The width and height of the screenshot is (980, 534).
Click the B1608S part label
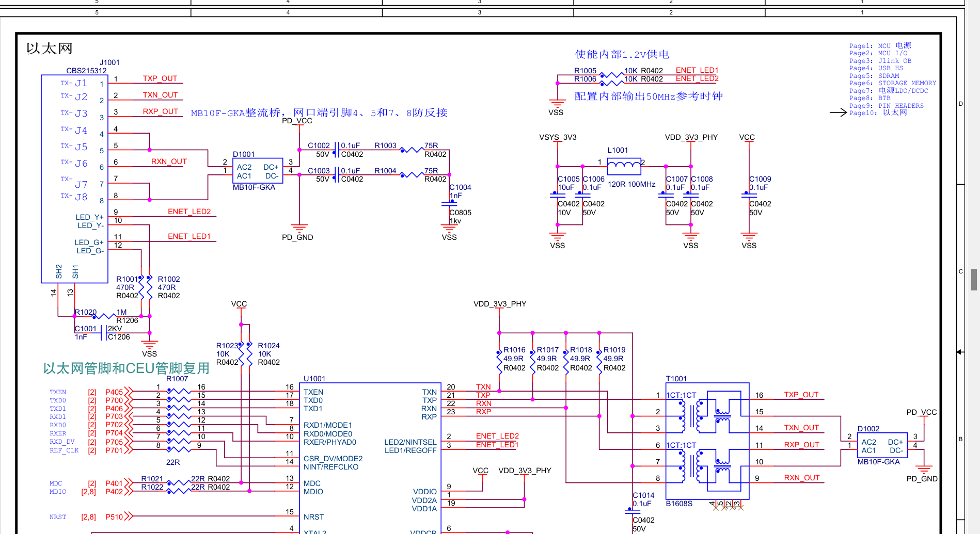point(679,504)
